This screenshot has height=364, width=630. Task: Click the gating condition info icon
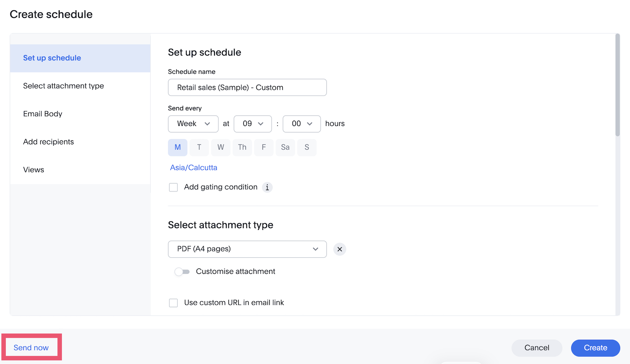pos(267,187)
